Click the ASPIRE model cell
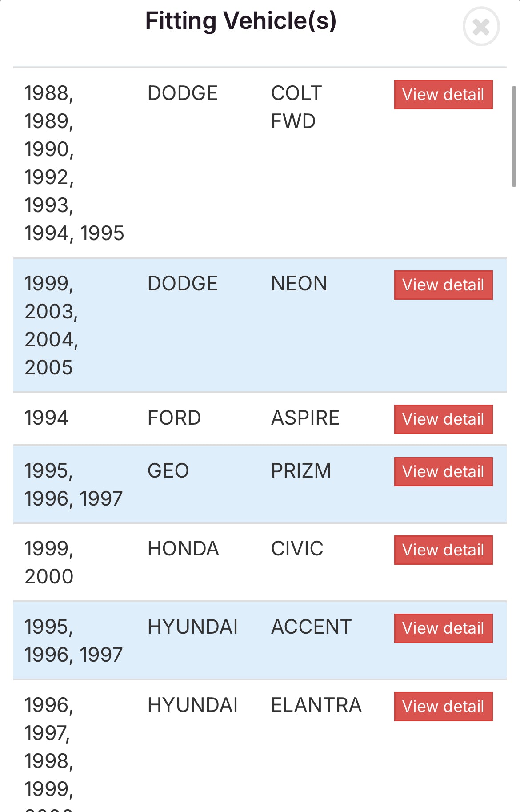The image size is (520, 812). click(x=305, y=418)
